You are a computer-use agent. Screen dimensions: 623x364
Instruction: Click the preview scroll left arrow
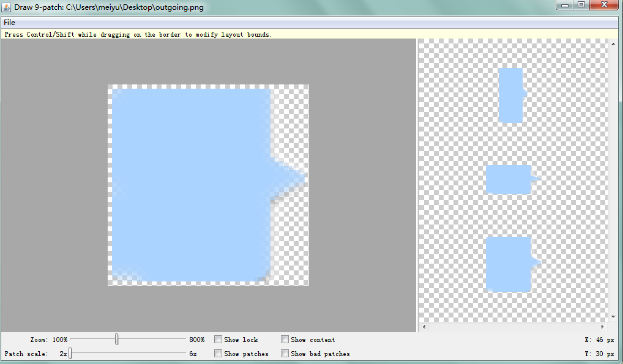tap(424, 327)
